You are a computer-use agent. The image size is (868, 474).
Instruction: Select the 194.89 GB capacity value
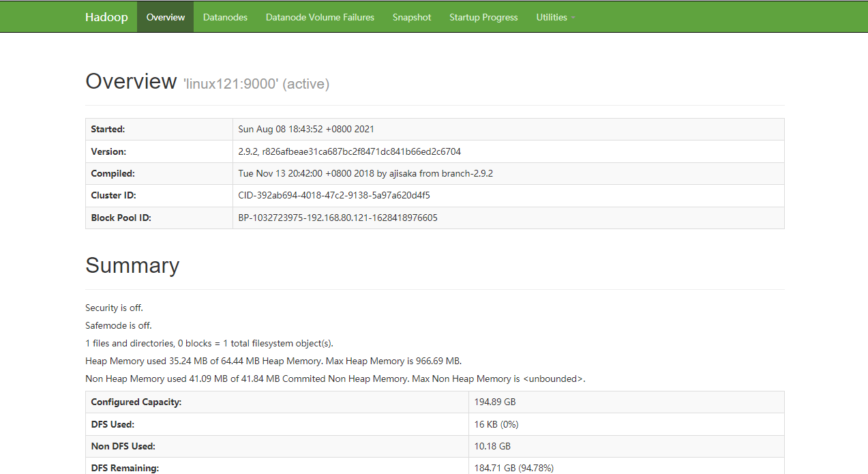pos(495,402)
